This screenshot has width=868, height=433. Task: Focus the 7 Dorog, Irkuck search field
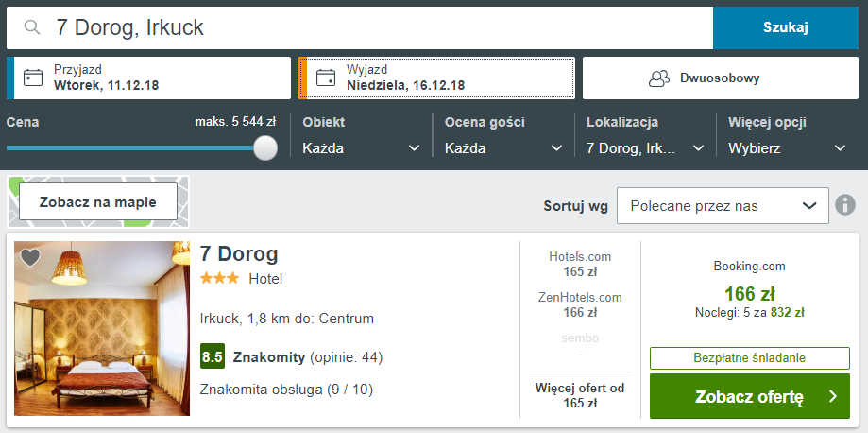click(x=360, y=27)
